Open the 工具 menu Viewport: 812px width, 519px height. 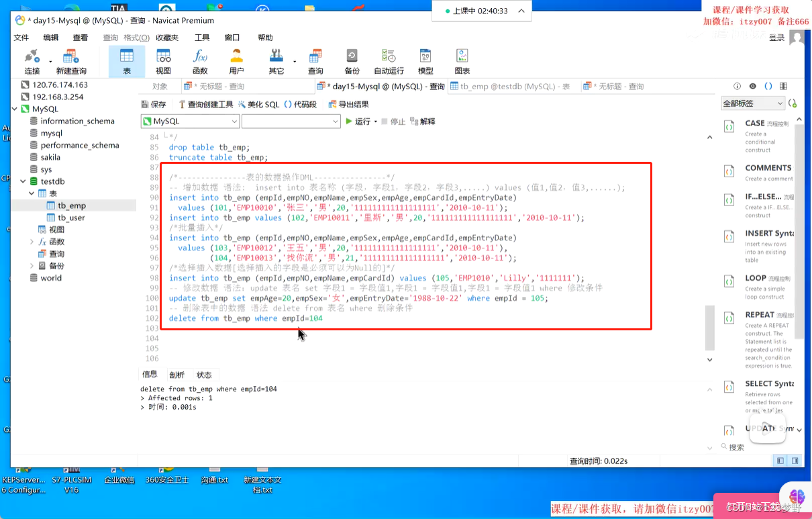click(203, 38)
